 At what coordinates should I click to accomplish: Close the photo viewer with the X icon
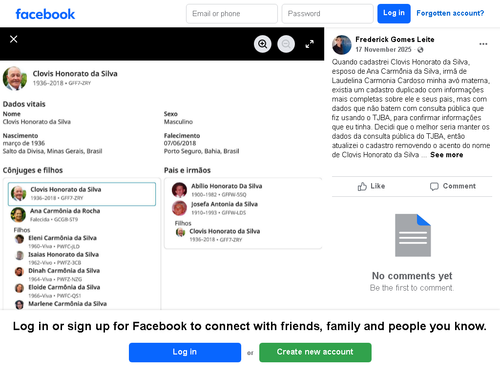pos(14,39)
